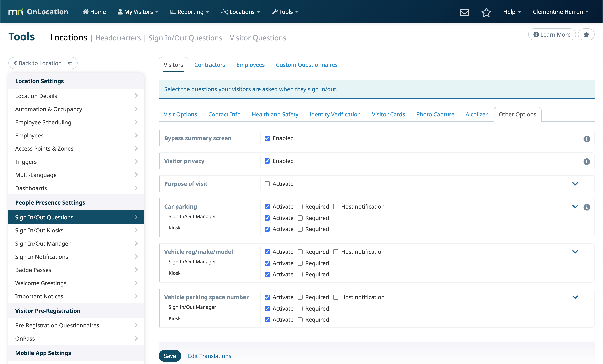Open the Custom Questionnaires tab
This screenshot has height=364, width=603.
pos(306,65)
